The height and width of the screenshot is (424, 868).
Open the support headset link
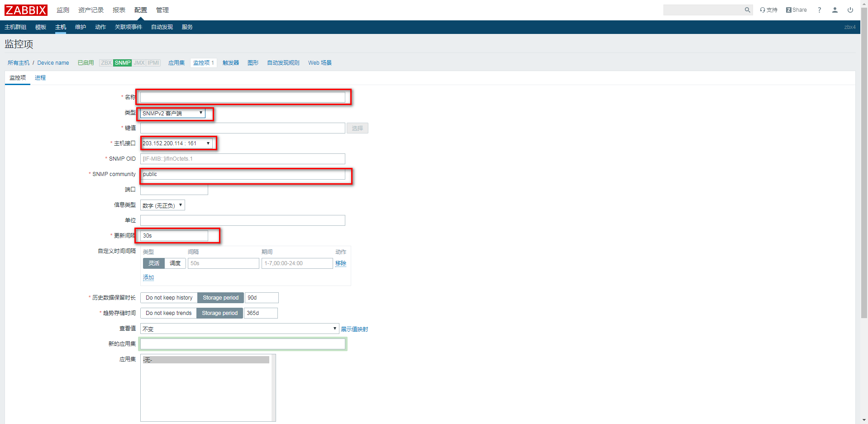(768, 10)
